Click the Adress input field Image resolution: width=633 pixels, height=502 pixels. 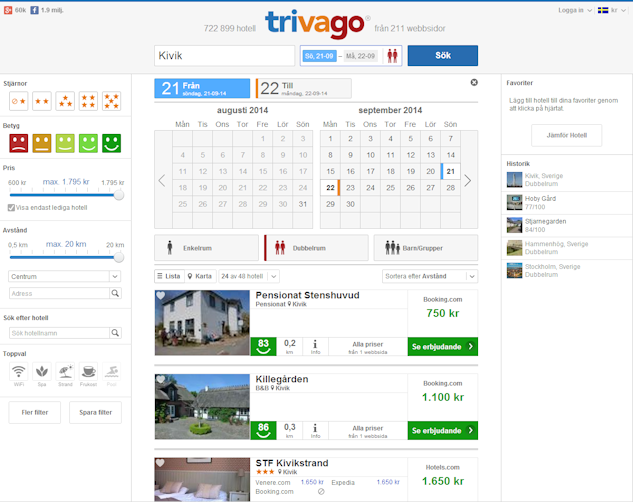[x=59, y=293]
